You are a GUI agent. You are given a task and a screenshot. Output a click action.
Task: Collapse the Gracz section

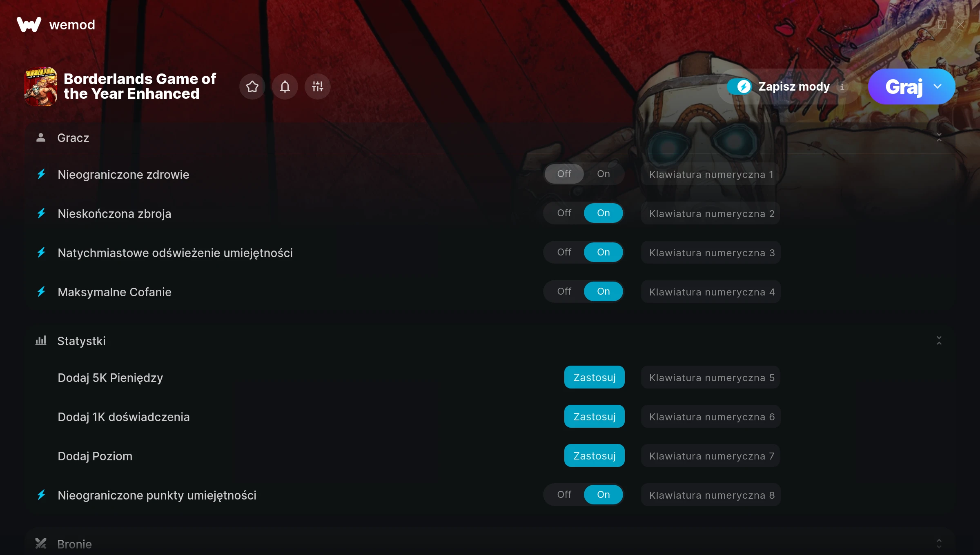[x=939, y=138]
